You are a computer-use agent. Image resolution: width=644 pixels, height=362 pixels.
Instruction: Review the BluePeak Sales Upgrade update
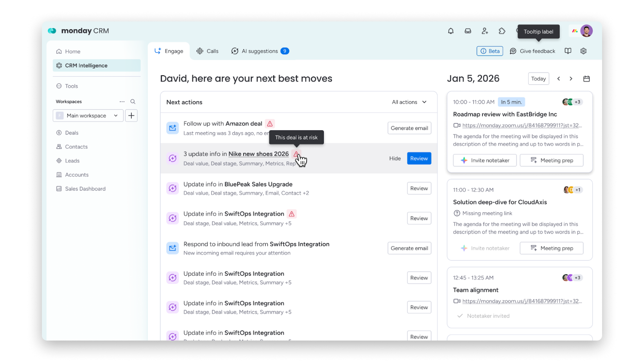pos(419,188)
